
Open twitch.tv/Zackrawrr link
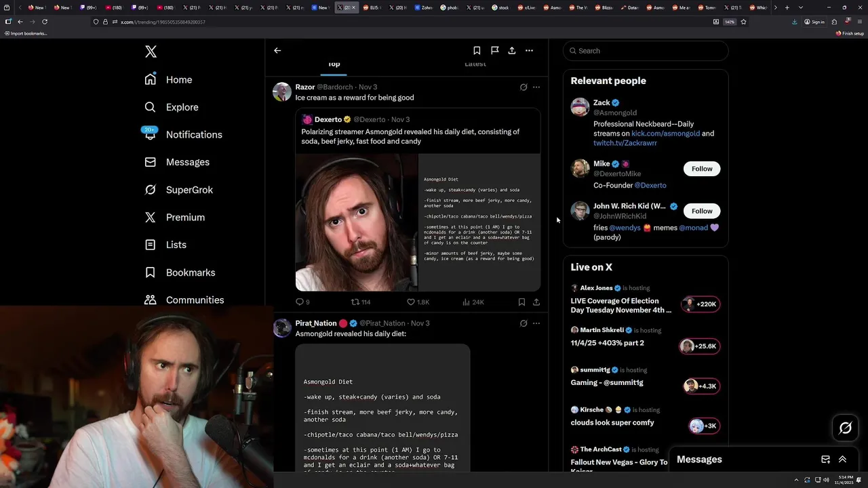(x=625, y=143)
